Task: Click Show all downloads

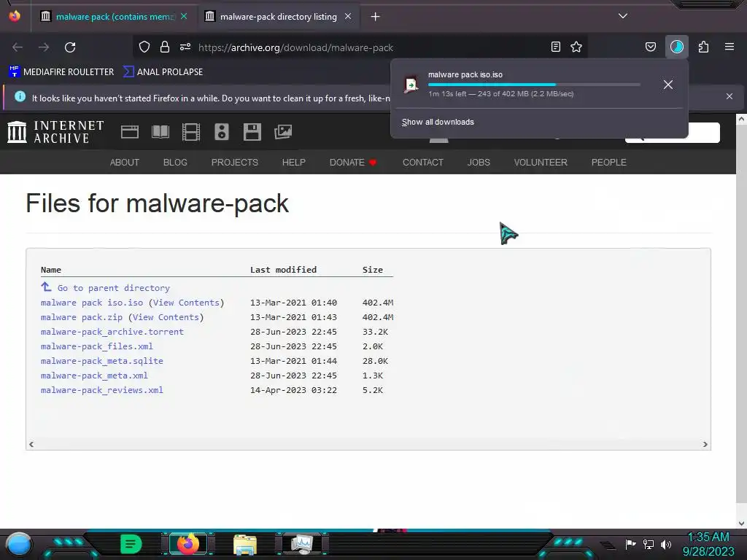Action: pos(438,122)
